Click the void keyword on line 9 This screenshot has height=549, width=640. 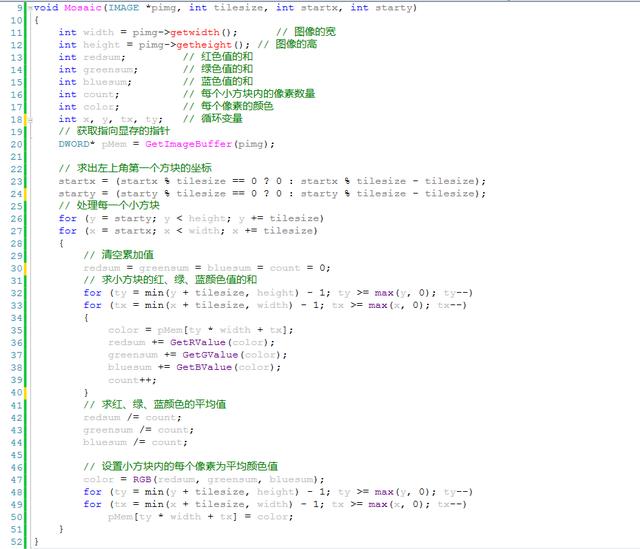46,8
